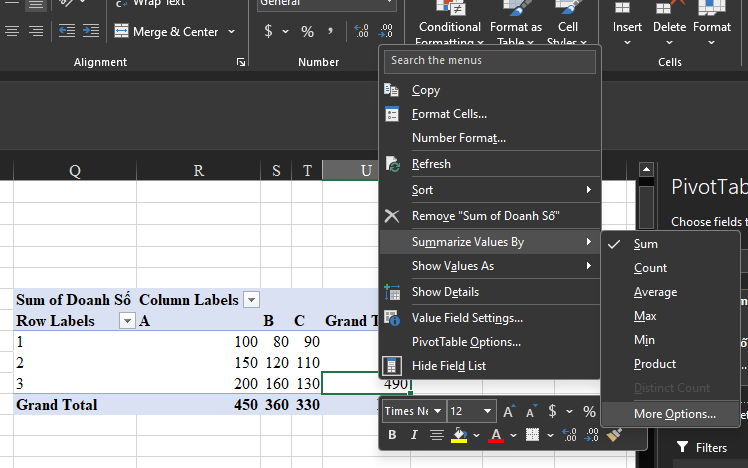Open fill color dropdown arrow in mini toolbar
This screenshot has width=748, height=468.
[x=476, y=435]
